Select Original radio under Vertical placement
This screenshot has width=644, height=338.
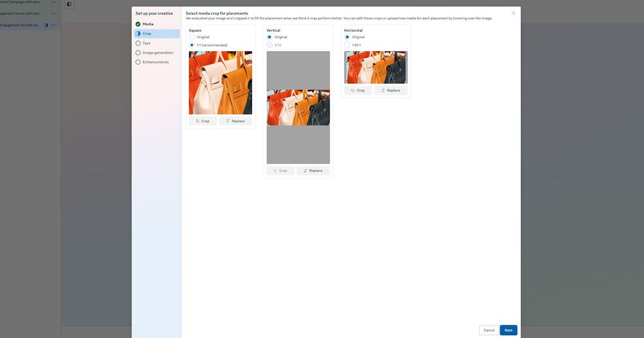coord(269,37)
